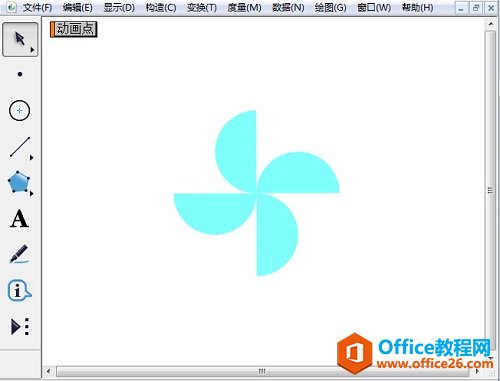The image size is (500, 381).
Task: Open the 窗口(W) menu
Action: (x=374, y=7)
